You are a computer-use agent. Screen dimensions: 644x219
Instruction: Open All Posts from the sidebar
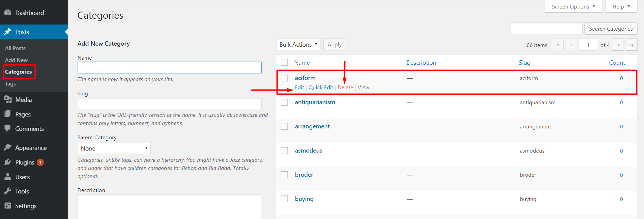[15, 48]
